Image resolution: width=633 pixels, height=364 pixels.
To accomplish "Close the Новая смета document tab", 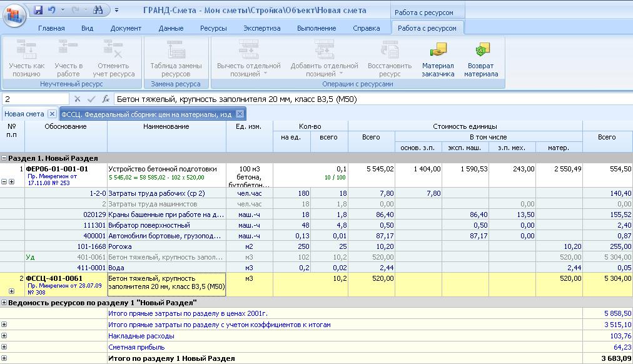I will point(52,114).
